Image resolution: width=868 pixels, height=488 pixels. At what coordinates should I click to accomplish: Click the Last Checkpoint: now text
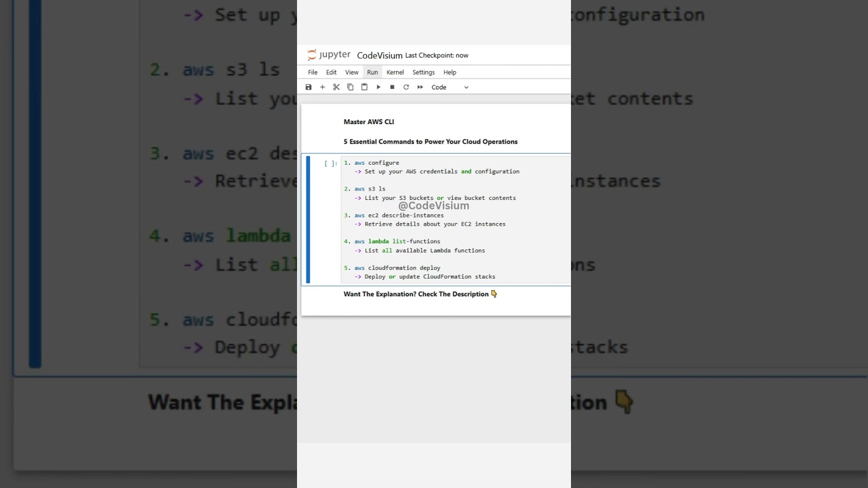click(x=437, y=56)
